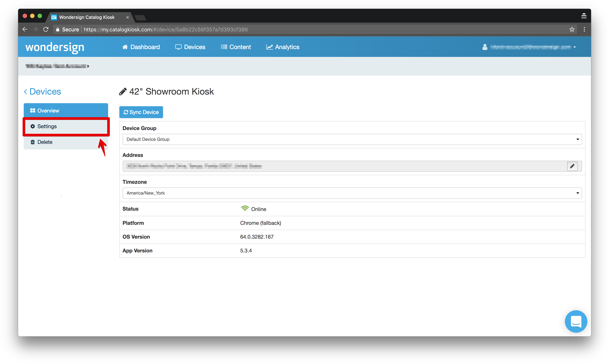Click the Content barcode icon
Image resolution: width=609 pixels, height=364 pixels.
[x=224, y=47]
